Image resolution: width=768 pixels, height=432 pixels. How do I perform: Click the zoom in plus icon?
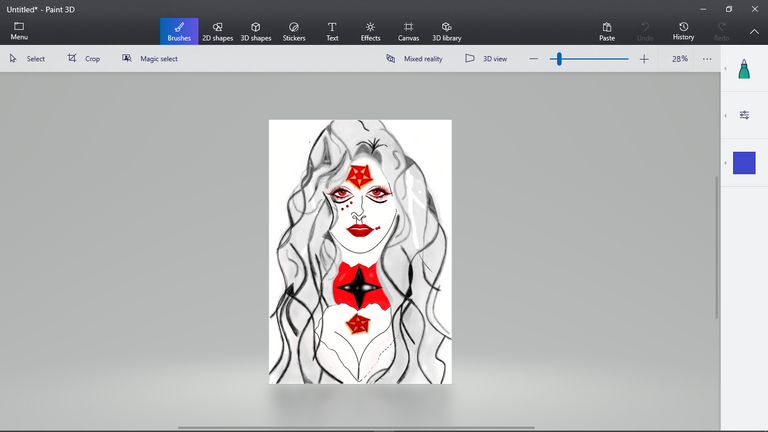tap(644, 59)
